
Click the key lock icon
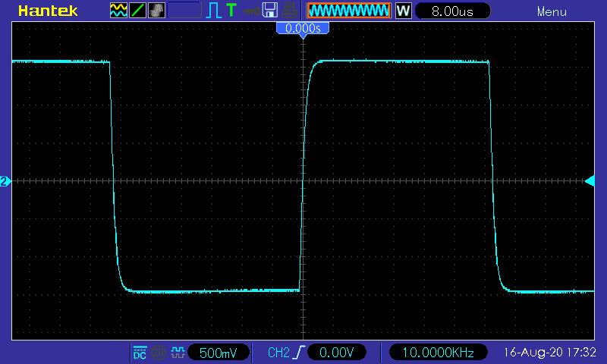tap(251, 11)
